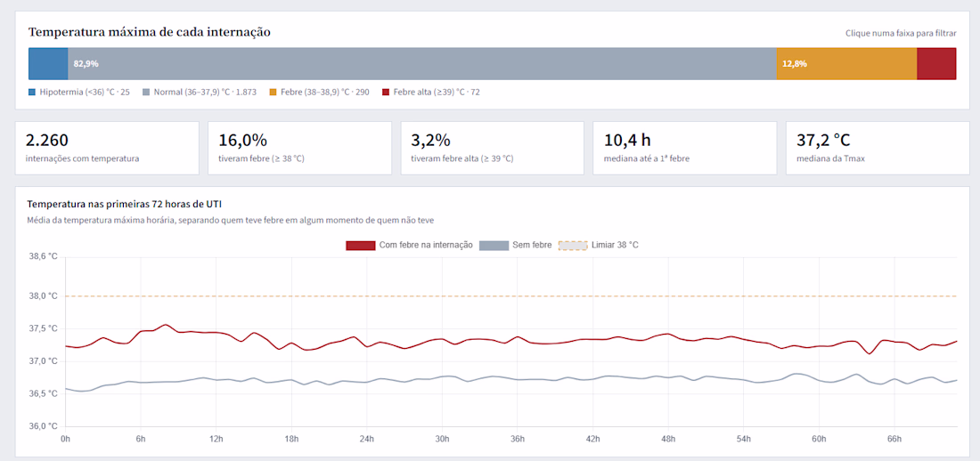Click the blue Hipotermia legend swatch
The image size is (980, 461).
(x=32, y=93)
